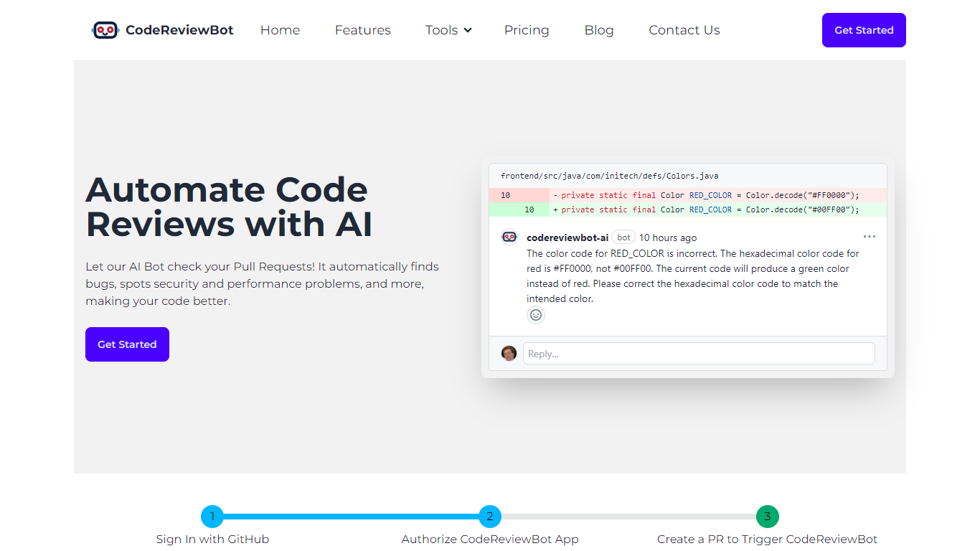Open the Blog nav link
The height and width of the screenshot is (551, 980).
[599, 30]
